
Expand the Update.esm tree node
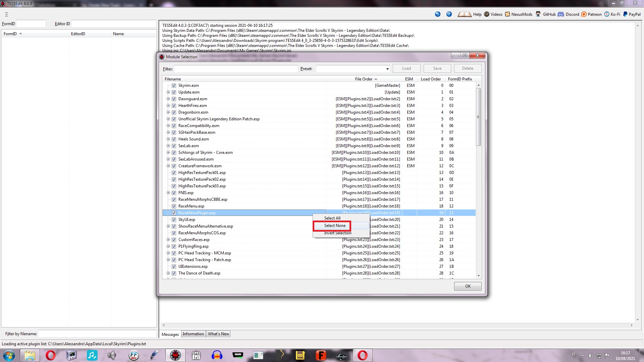[x=168, y=92]
